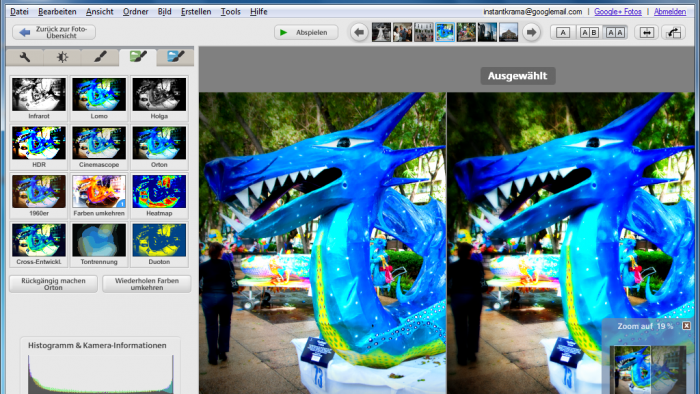Select sixth filmstrip thumbnail of skyscraper
The height and width of the screenshot is (394, 700).
click(x=487, y=33)
